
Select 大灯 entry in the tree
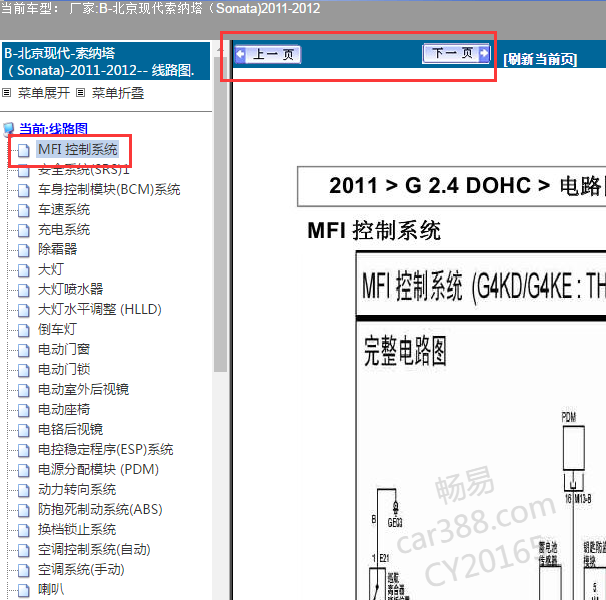click(x=51, y=269)
